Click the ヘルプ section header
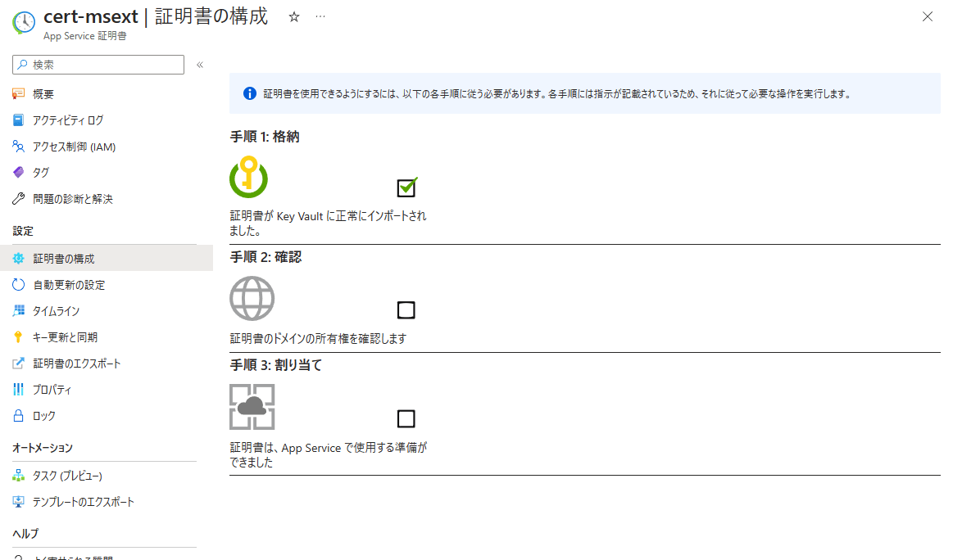 click(25, 533)
